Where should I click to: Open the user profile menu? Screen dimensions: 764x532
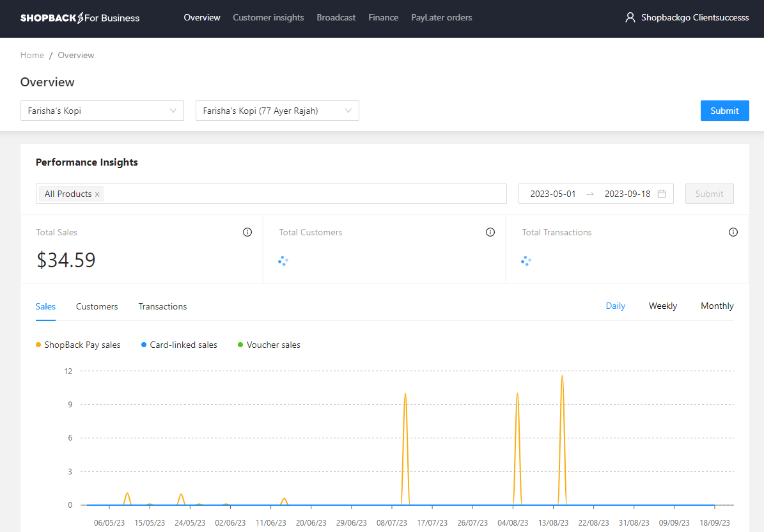click(687, 17)
